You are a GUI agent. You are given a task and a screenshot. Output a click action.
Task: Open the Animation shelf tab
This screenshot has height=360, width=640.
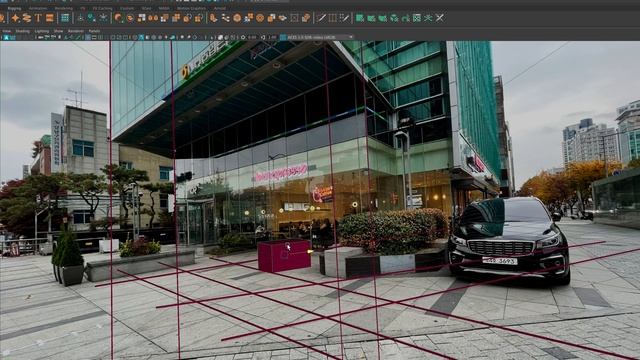click(38, 8)
